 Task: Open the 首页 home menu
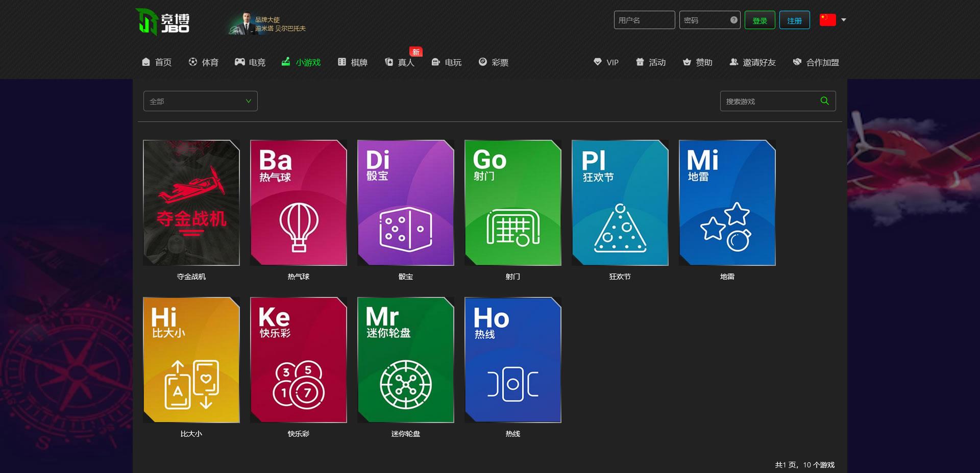(157, 62)
